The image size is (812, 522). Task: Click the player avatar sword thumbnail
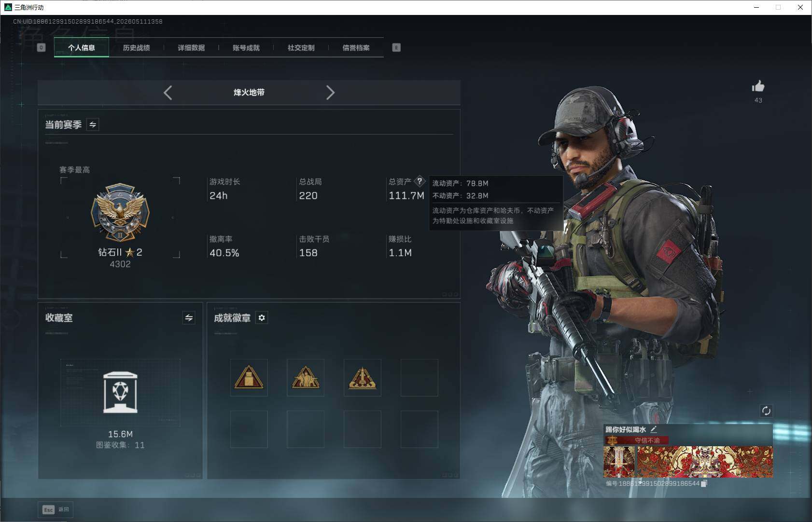619,462
